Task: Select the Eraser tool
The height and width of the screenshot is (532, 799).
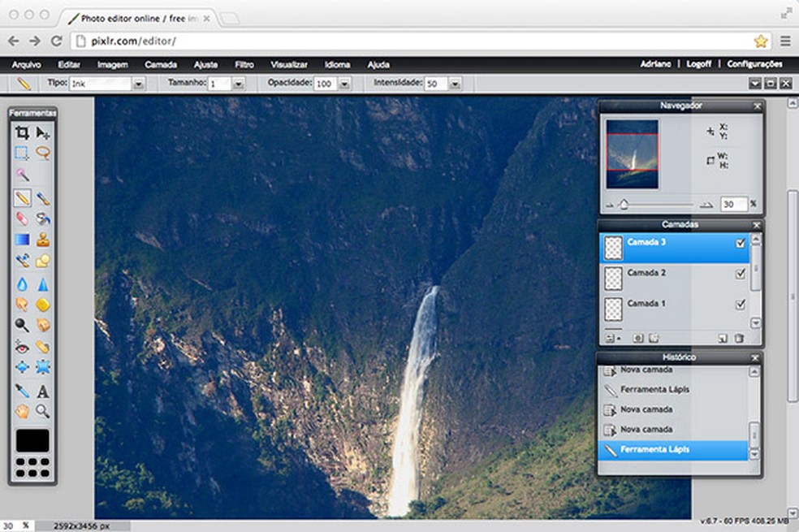Action: [x=23, y=218]
